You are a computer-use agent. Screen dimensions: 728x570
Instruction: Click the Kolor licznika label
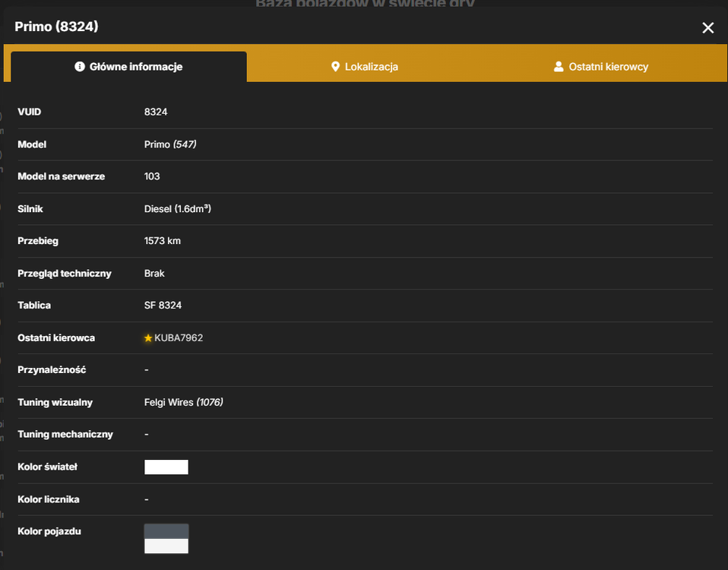49,499
